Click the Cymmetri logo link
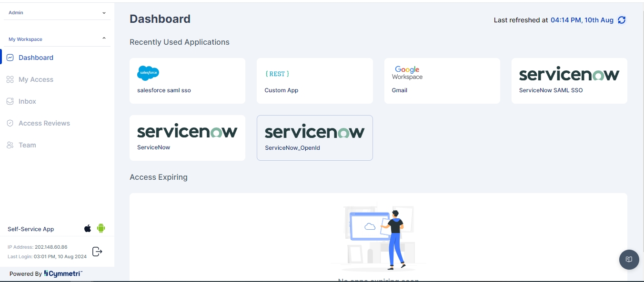 [63, 273]
